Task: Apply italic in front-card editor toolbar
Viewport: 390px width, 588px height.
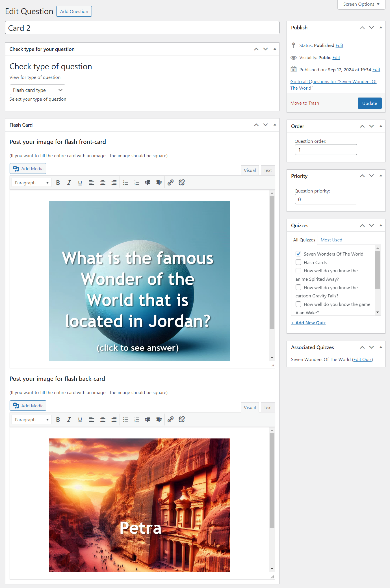Action: 69,183
